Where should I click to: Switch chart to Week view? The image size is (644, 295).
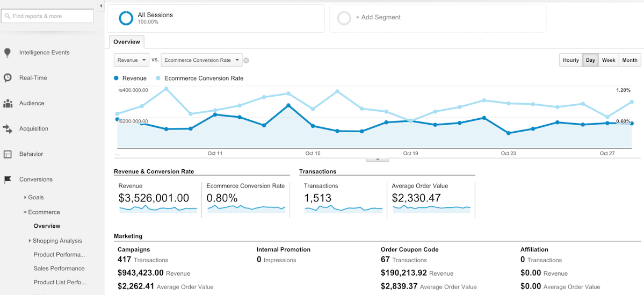(x=608, y=60)
